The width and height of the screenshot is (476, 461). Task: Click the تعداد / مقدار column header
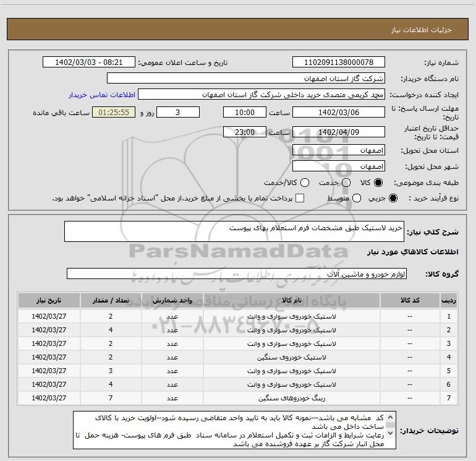click(111, 300)
